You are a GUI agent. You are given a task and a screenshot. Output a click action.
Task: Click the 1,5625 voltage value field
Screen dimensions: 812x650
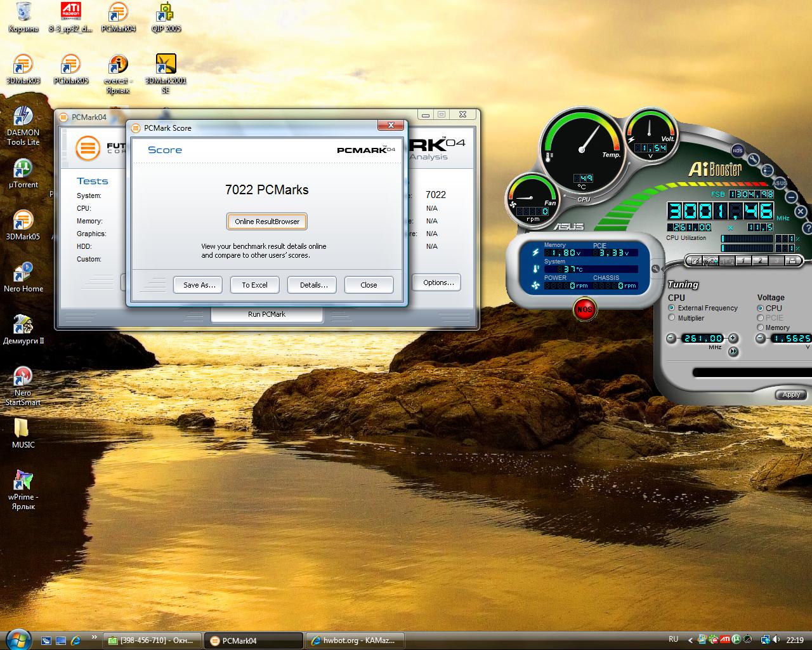(x=791, y=338)
